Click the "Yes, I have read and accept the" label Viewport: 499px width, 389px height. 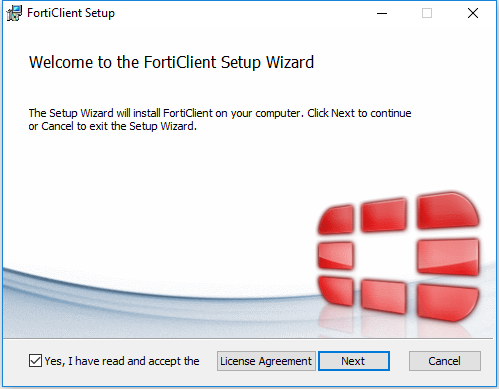coord(122,361)
